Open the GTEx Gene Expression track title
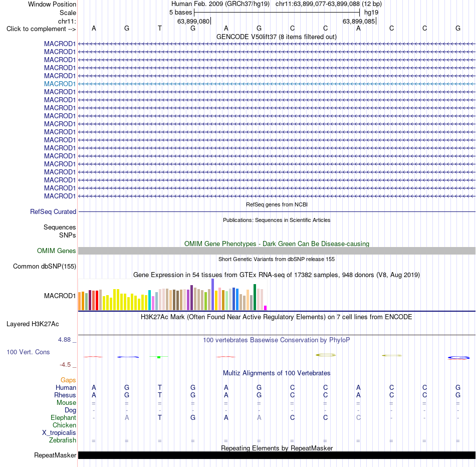 pyautogui.click(x=277, y=275)
